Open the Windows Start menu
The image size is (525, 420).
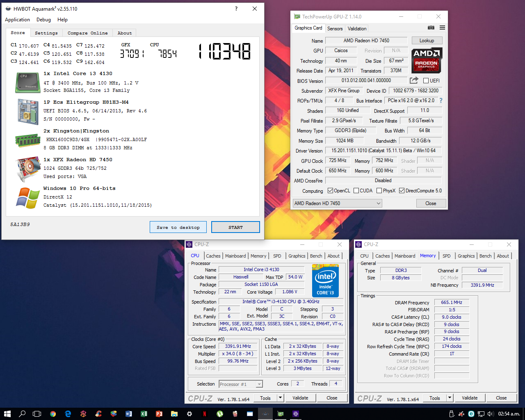click(7, 414)
